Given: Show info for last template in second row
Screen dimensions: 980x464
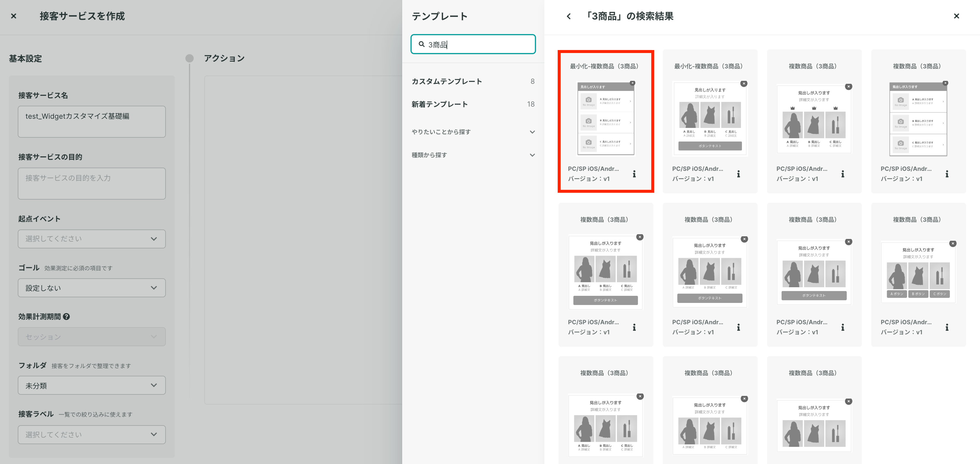Looking at the screenshot, I should point(947,327).
